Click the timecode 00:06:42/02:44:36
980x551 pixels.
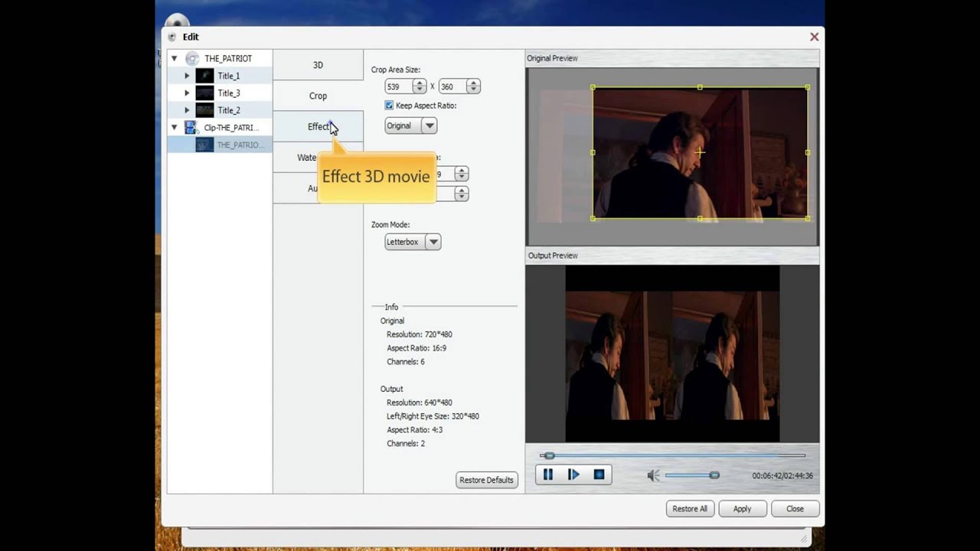(782, 475)
